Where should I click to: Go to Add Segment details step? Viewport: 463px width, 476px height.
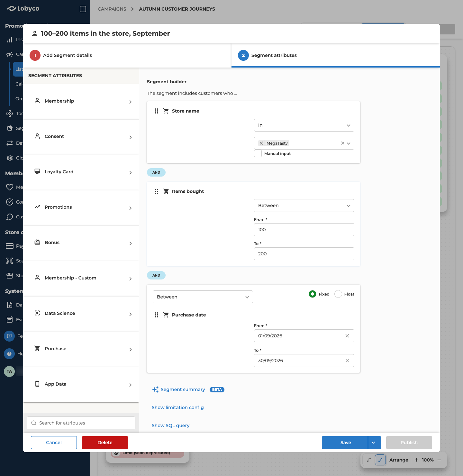127,55
